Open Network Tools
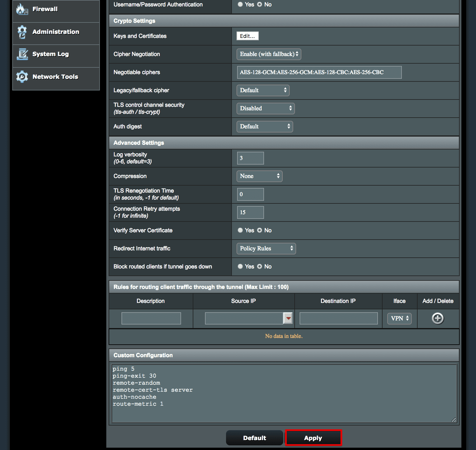 coord(55,76)
